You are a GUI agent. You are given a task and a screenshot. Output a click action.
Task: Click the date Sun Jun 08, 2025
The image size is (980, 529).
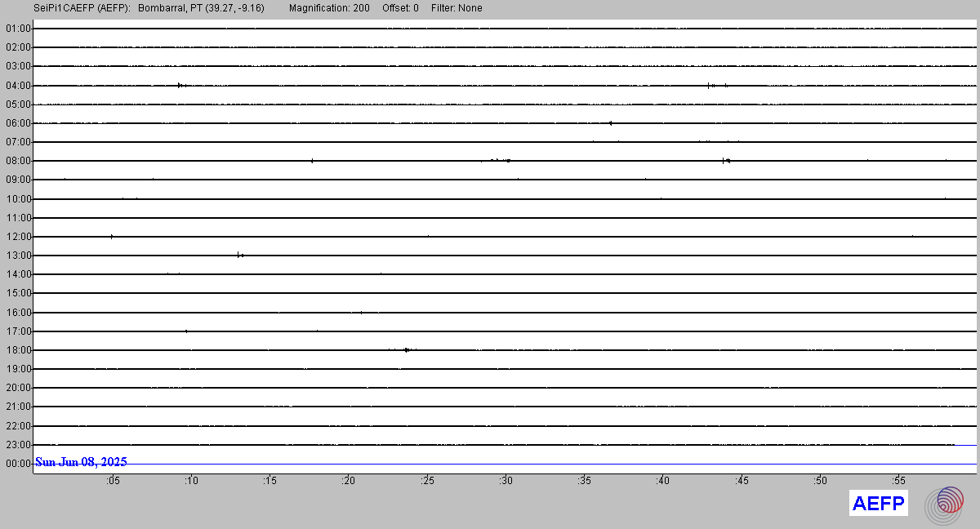click(81, 462)
